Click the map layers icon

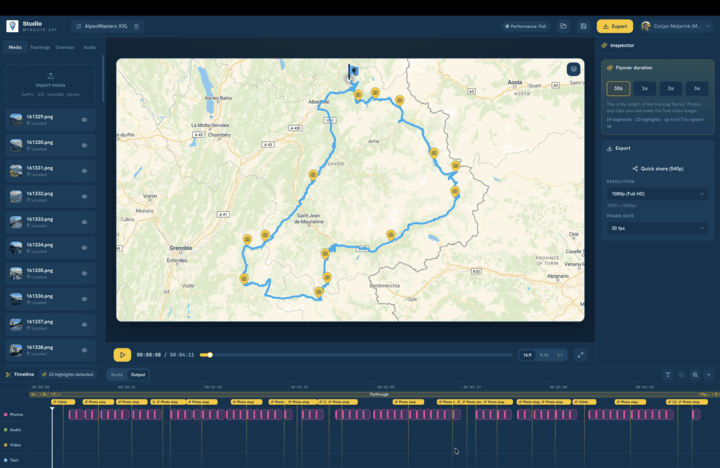[573, 69]
